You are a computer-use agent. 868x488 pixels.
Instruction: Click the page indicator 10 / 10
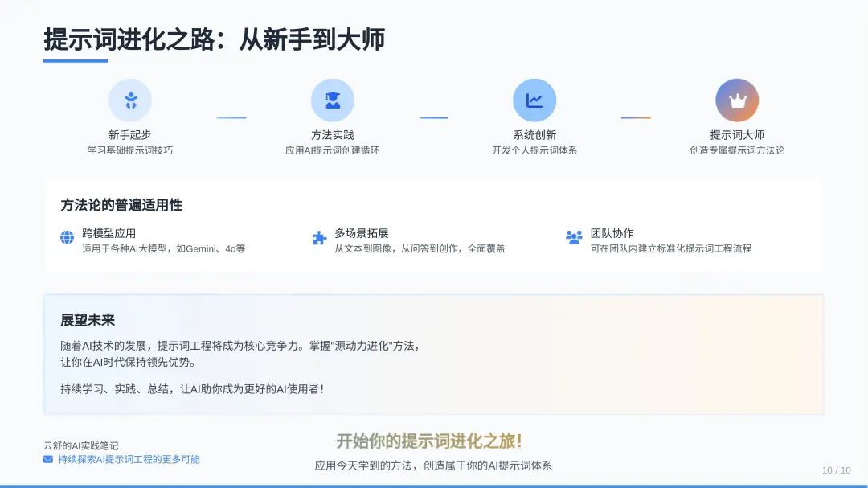837,470
